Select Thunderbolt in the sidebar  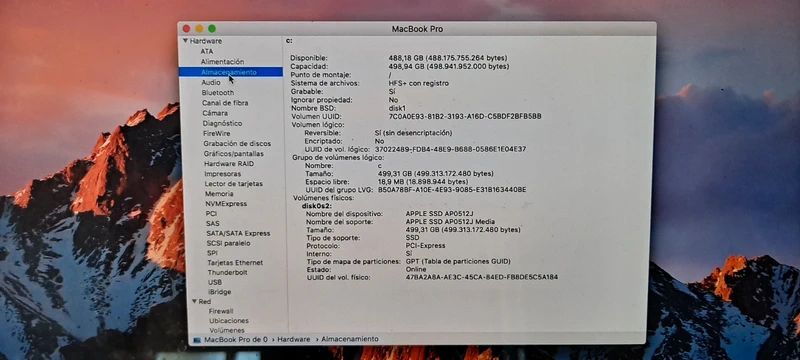pyautogui.click(x=228, y=272)
